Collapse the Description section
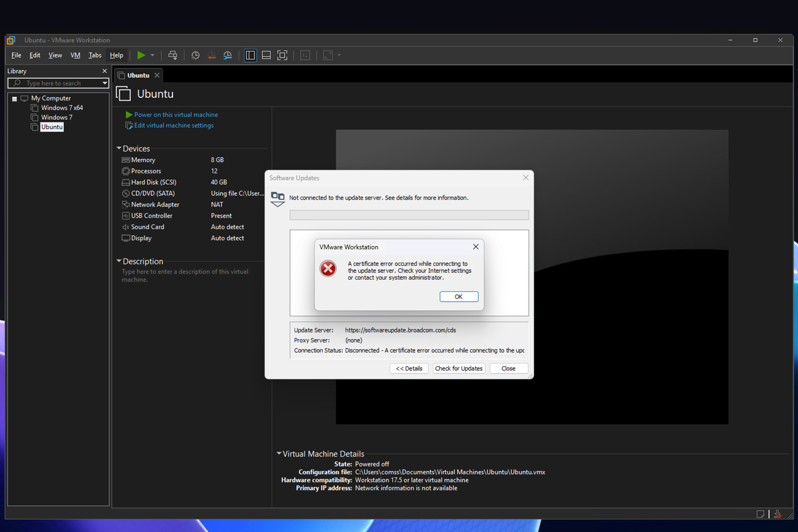 pos(119,261)
